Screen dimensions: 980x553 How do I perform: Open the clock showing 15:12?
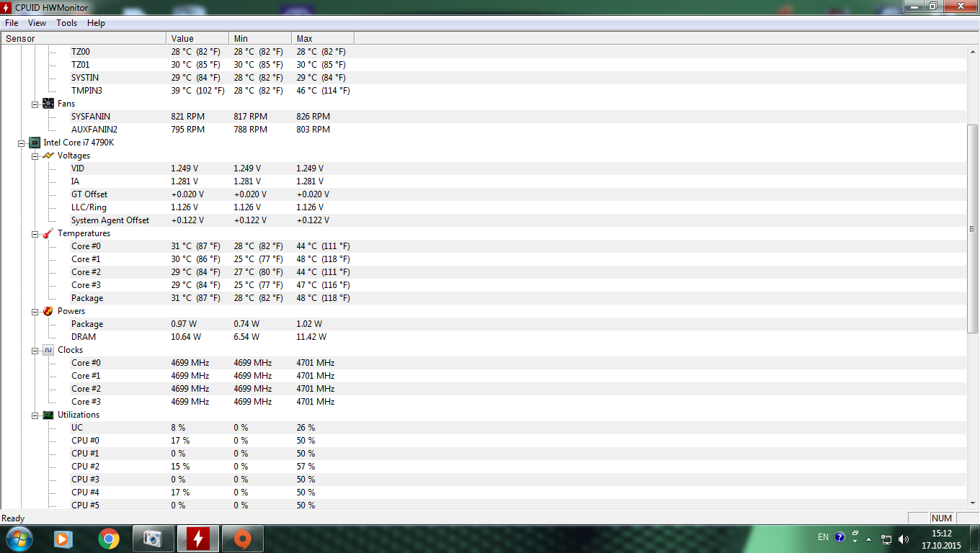tap(942, 539)
